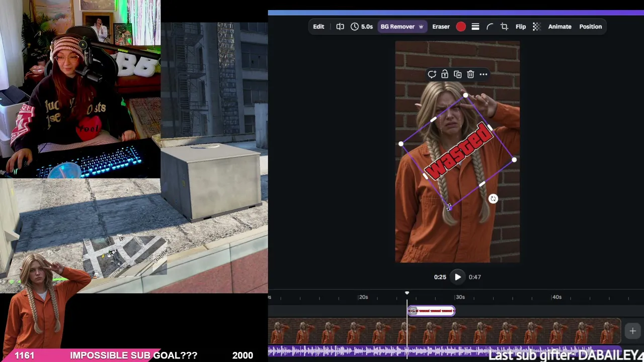This screenshot has height=362, width=644.
Task: Select the Wasted clip in the timeline
Action: pyautogui.click(x=431, y=311)
